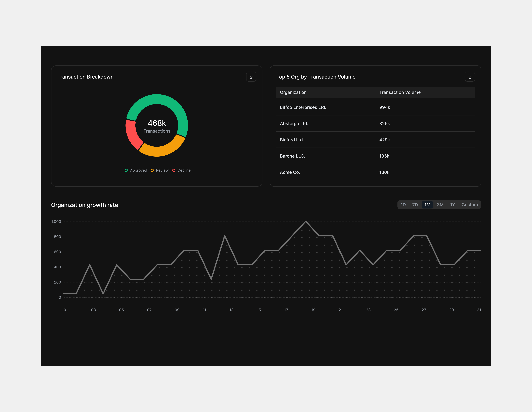Click the 185k volume value
Image resolution: width=532 pixels, height=412 pixels.
point(384,156)
